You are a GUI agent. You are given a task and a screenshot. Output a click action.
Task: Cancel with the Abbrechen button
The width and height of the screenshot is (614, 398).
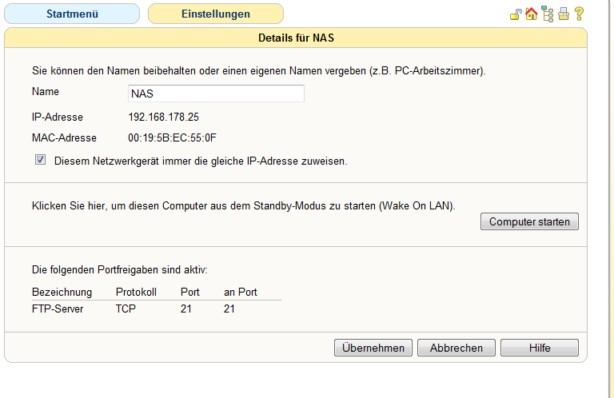point(456,348)
